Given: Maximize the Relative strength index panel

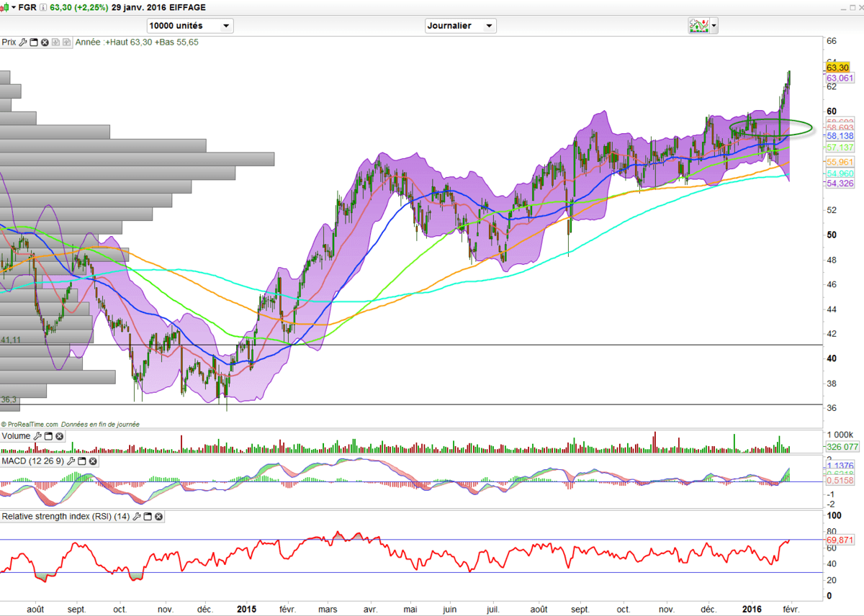Looking at the screenshot, I should pyautogui.click(x=148, y=517).
